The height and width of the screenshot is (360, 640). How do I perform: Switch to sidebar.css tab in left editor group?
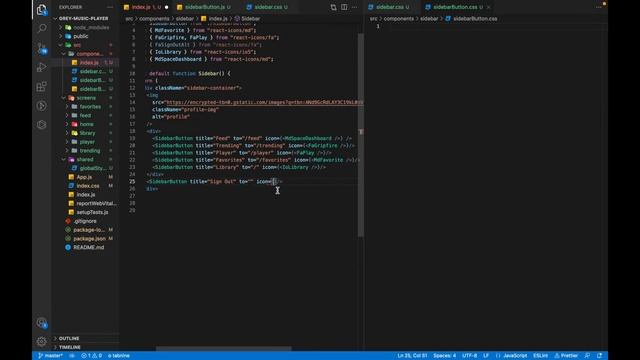(x=267, y=7)
